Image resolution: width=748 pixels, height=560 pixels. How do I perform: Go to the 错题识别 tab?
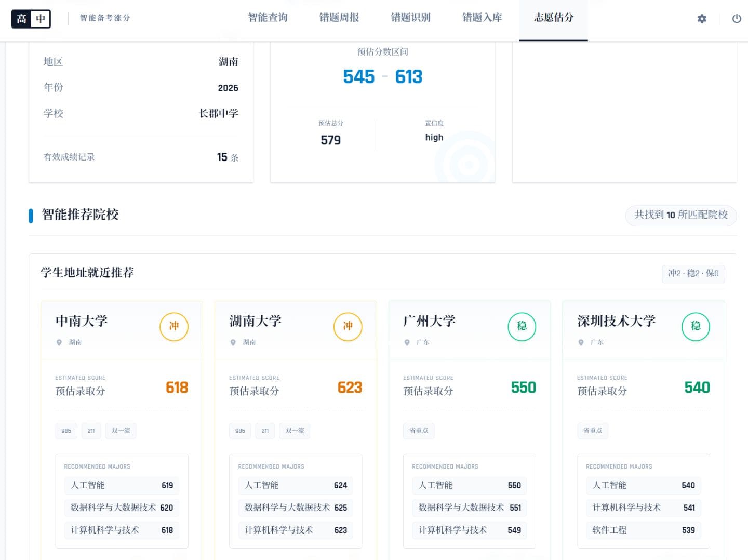tap(410, 18)
